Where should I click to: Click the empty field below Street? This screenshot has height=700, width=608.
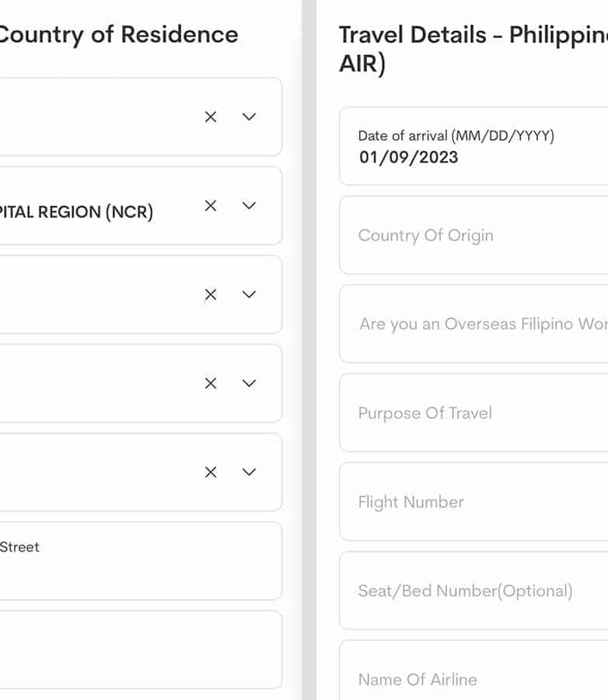pos(138,649)
